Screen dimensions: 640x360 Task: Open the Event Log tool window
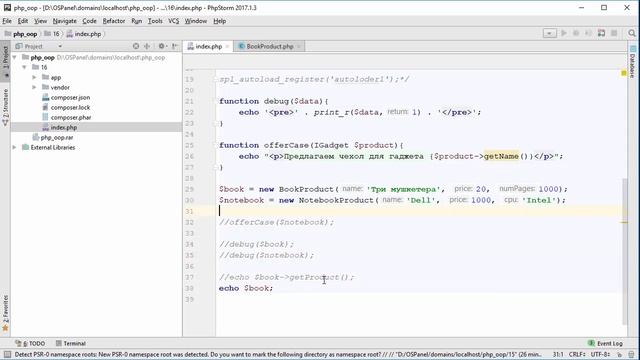tap(605, 343)
